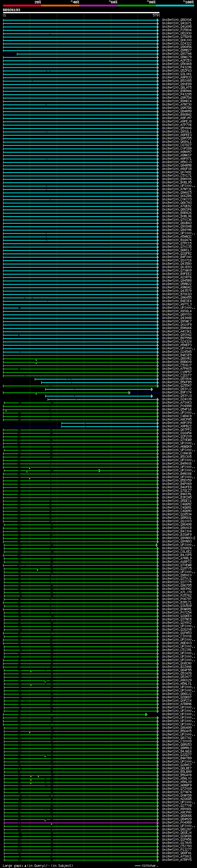This screenshot has width=197, height=868.
Task: Click the UniRef100_Q6DK66 label
Action: 177,816
